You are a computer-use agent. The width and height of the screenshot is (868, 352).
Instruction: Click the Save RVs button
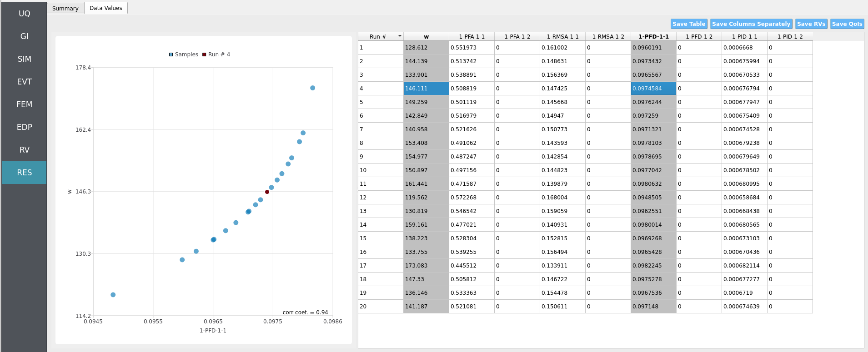point(811,24)
